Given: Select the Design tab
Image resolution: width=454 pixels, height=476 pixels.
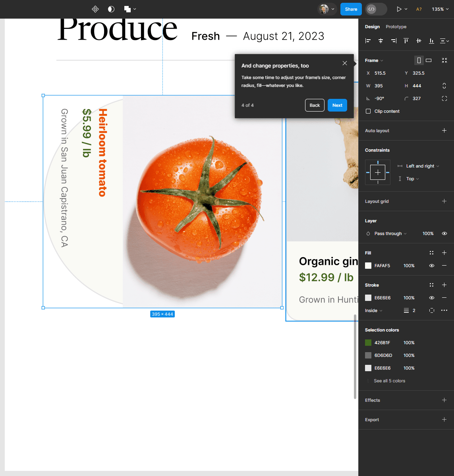Looking at the screenshot, I should tap(372, 27).
